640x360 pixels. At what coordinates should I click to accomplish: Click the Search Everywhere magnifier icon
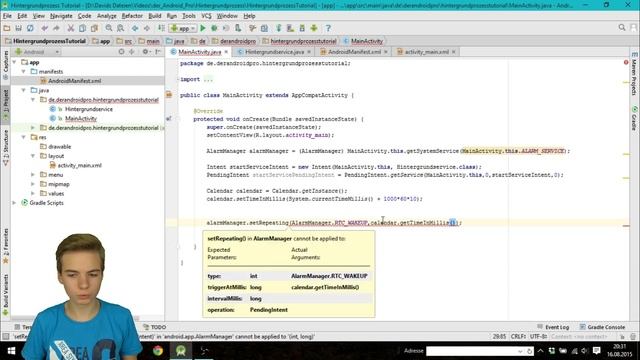click(x=622, y=28)
